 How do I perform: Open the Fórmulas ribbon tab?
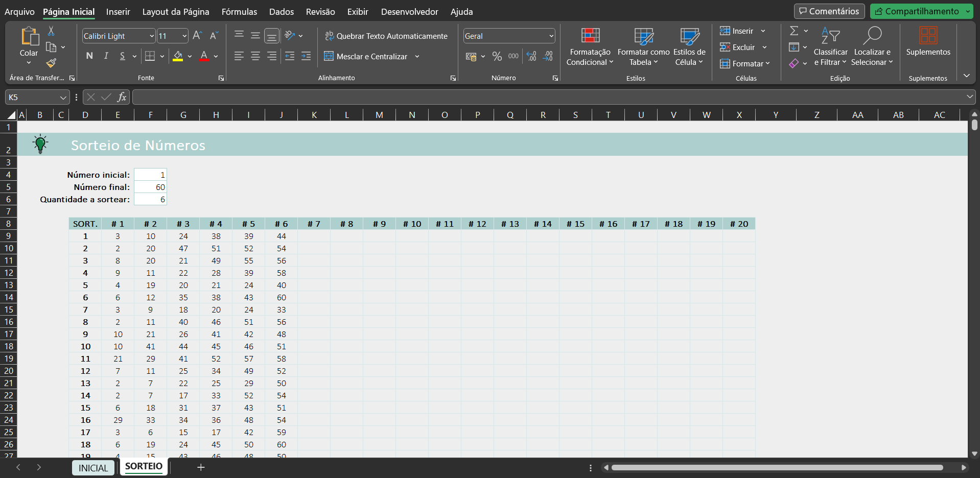pyautogui.click(x=239, y=12)
